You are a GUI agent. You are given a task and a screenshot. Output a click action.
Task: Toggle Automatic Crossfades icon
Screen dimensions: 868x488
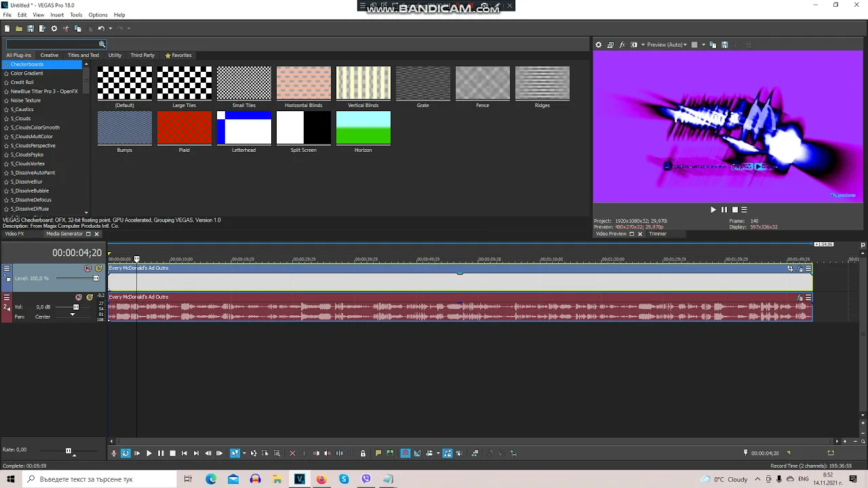(417, 453)
